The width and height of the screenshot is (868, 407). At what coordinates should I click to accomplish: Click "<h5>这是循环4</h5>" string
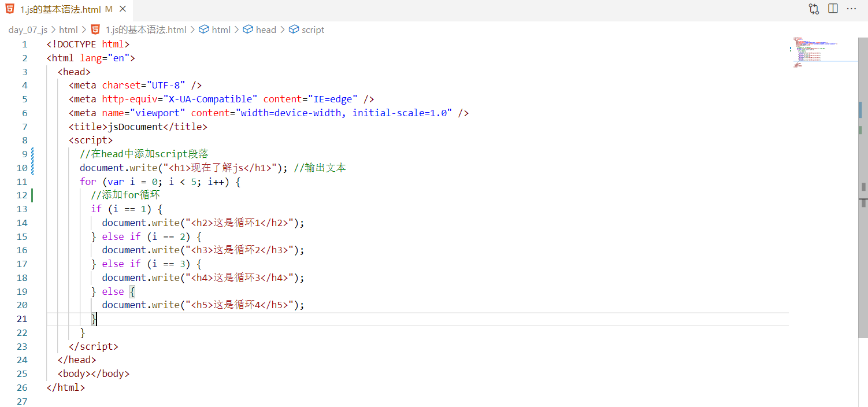pyautogui.click(x=239, y=305)
